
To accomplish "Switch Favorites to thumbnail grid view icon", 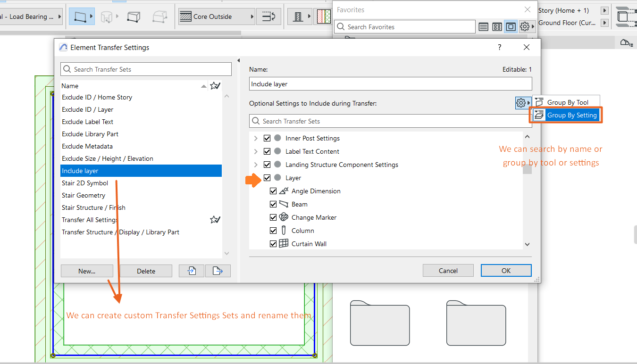I will pos(497,27).
